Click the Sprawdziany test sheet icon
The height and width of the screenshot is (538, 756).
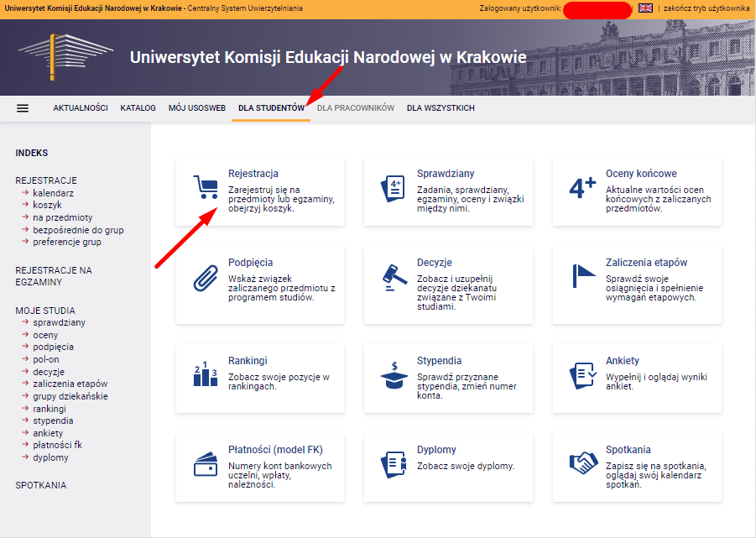coord(393,188)
